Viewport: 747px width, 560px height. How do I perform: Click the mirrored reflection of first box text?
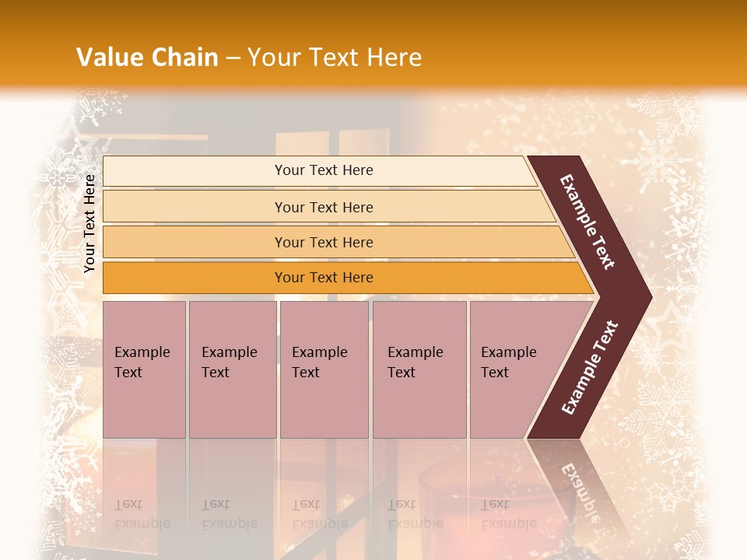point(142,515)
